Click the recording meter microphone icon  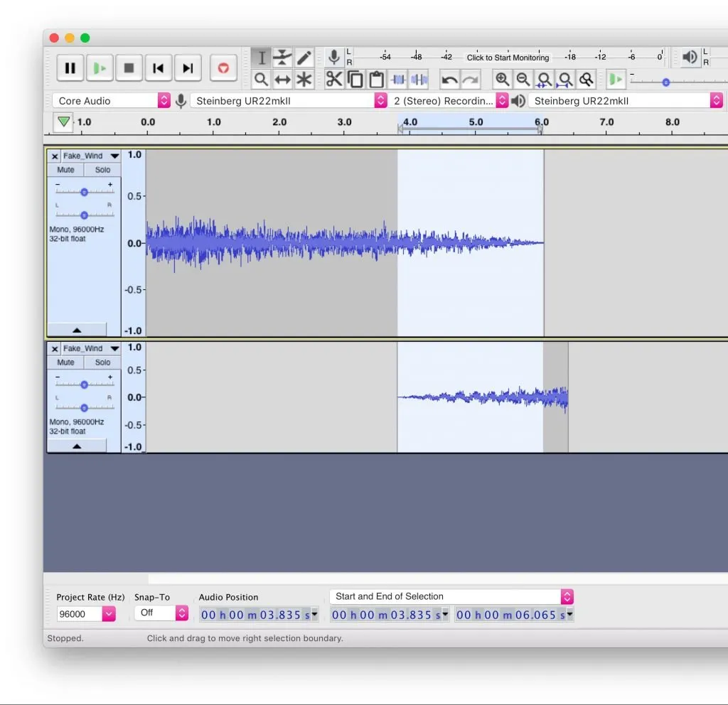pyautogui.click(x=334, y=58)
